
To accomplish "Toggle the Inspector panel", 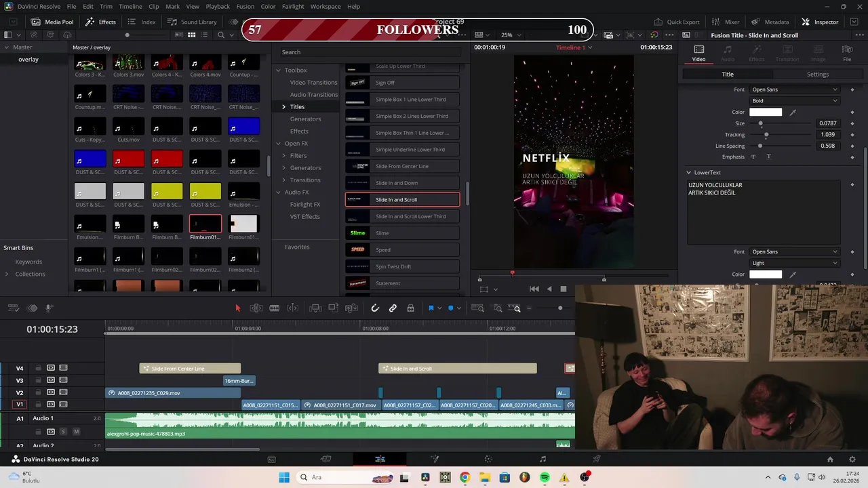I will [x=820, y=22].
